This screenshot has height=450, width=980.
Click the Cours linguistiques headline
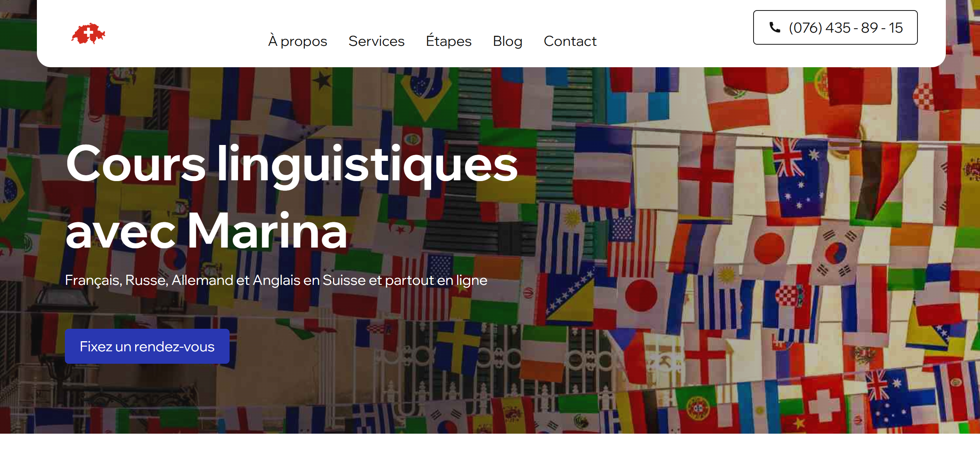[x=292, y=164]
